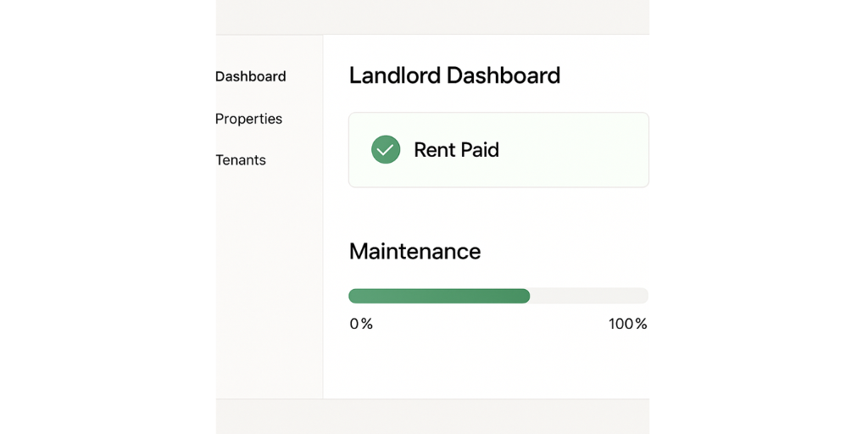Click the 100% progress label

[x=627, y=324]
